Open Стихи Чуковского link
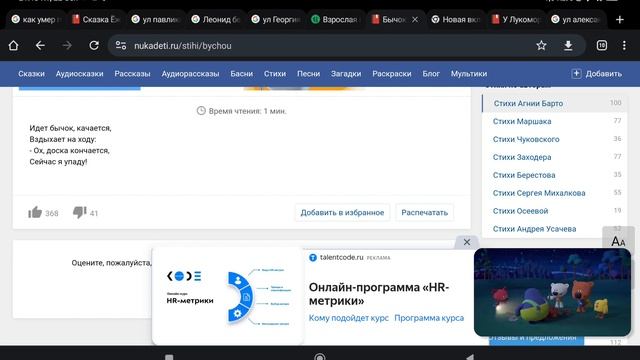 click(526, 139)
